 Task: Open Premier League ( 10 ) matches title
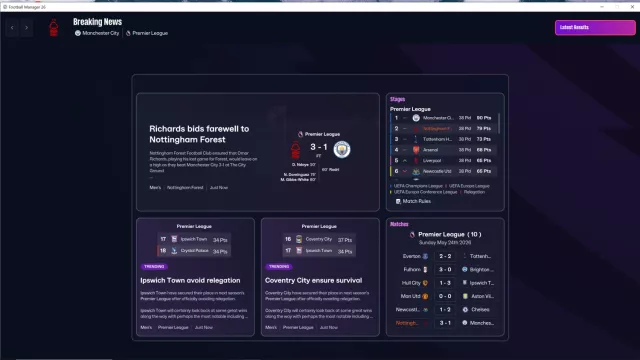coord(449,234)
